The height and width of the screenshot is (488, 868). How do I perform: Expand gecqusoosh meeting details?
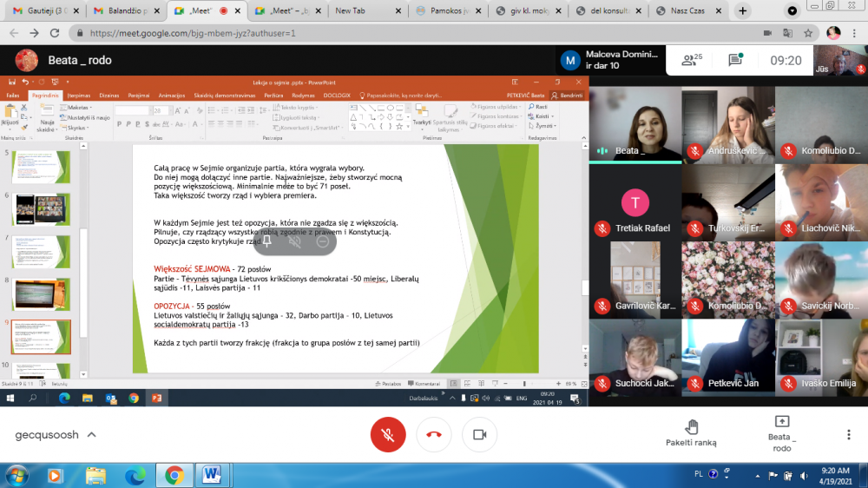(56, 435)
